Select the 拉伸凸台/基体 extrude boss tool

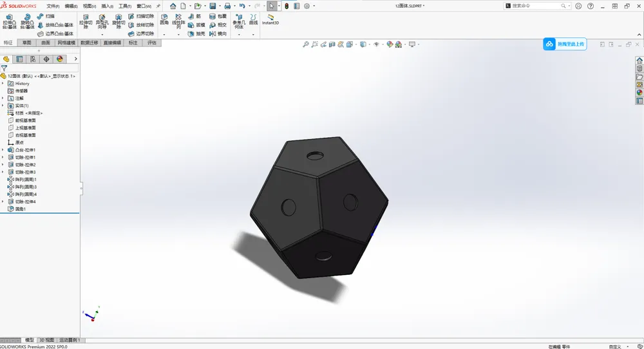(x=10, y=21)
